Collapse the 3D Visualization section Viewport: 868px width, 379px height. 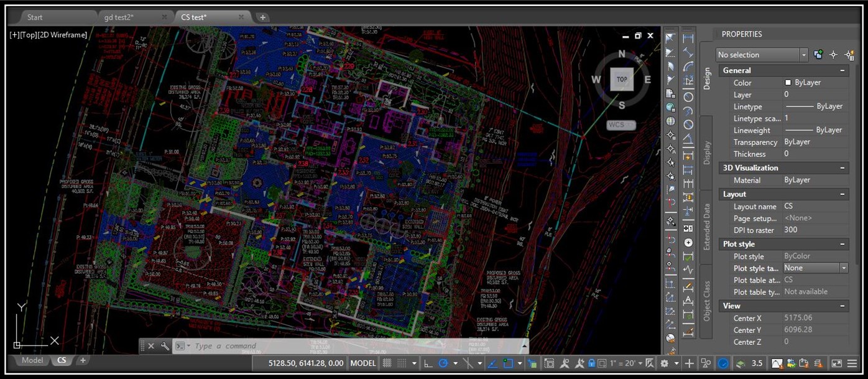click(843, 168)
